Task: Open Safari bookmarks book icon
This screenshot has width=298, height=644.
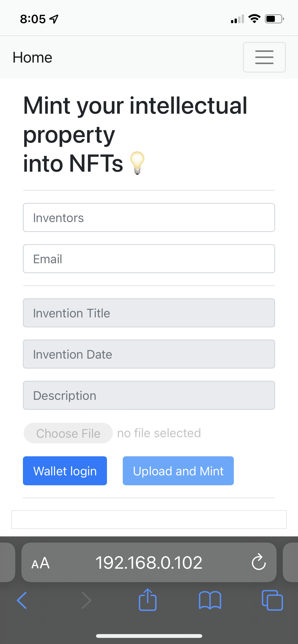Action: [210, 600]
